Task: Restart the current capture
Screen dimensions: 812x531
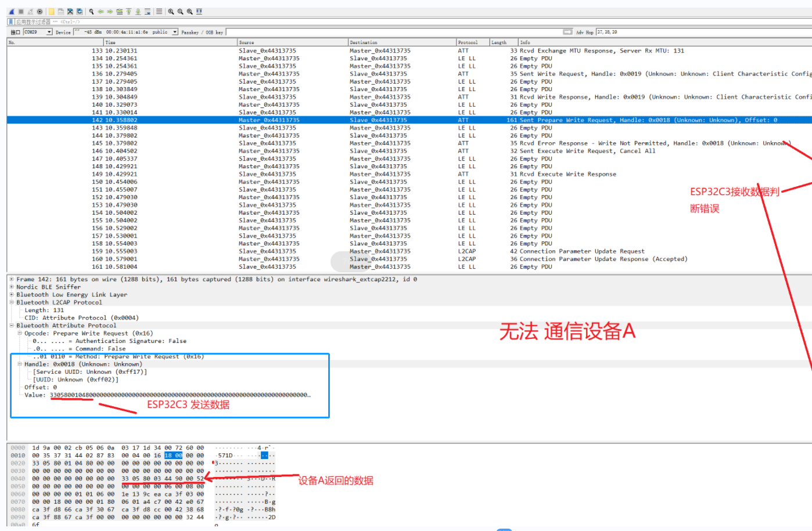Action: (x=30, y=12)
